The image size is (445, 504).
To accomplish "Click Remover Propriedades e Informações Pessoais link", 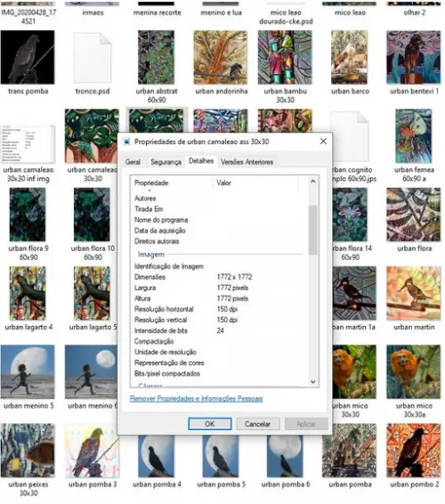I will 196,399.
